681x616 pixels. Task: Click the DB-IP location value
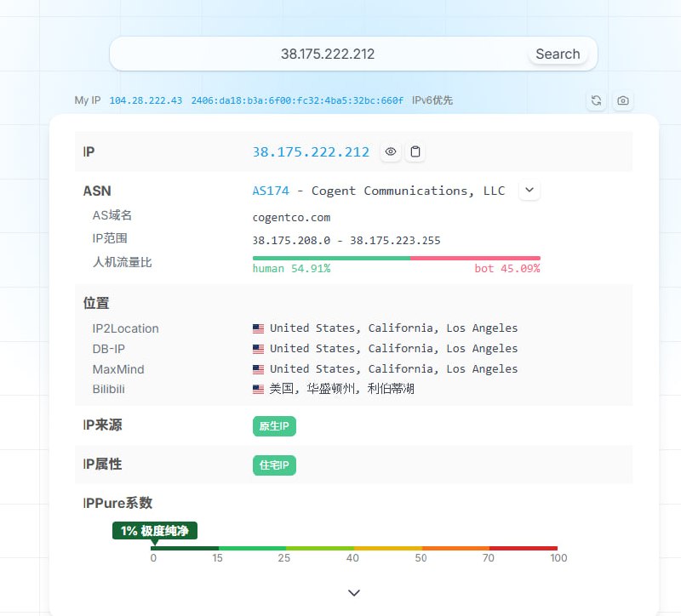pyautogui.click(x=394, y=349)
